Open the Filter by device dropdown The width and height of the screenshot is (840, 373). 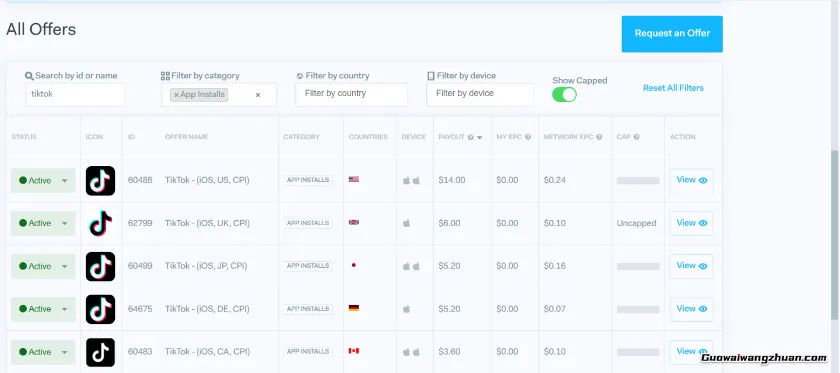click(x=480, y=94)
